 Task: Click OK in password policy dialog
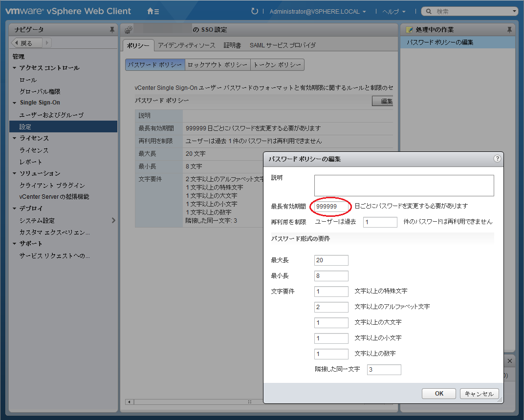(439, 394)
